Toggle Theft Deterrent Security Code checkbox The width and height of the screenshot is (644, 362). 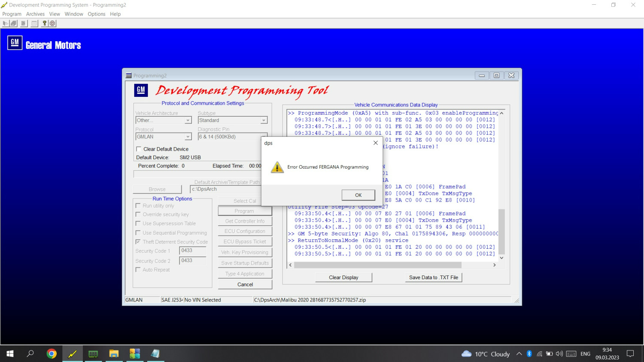click(x=138, y=242)
